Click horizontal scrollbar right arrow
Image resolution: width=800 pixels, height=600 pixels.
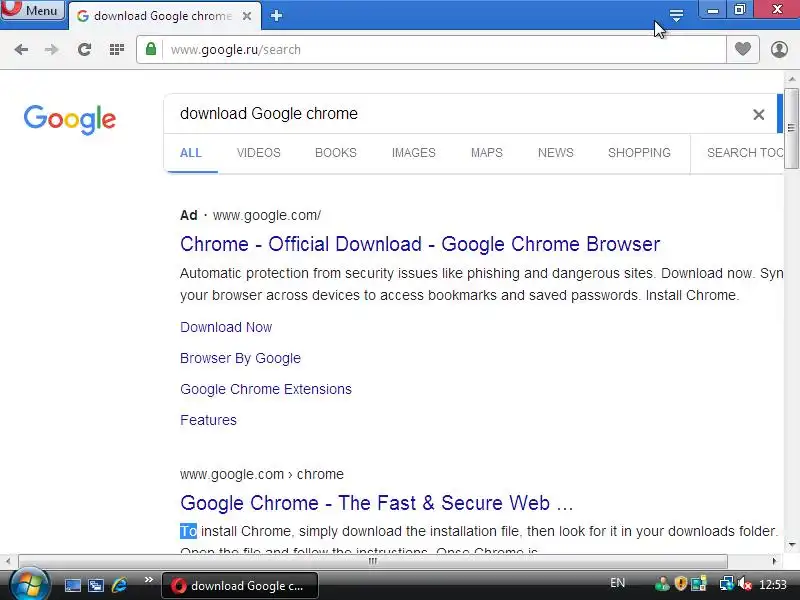tap(774, 561)
